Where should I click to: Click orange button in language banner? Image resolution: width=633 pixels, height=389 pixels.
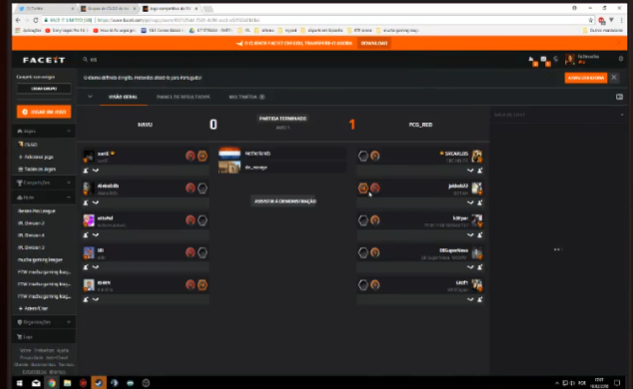coord(586,78)
